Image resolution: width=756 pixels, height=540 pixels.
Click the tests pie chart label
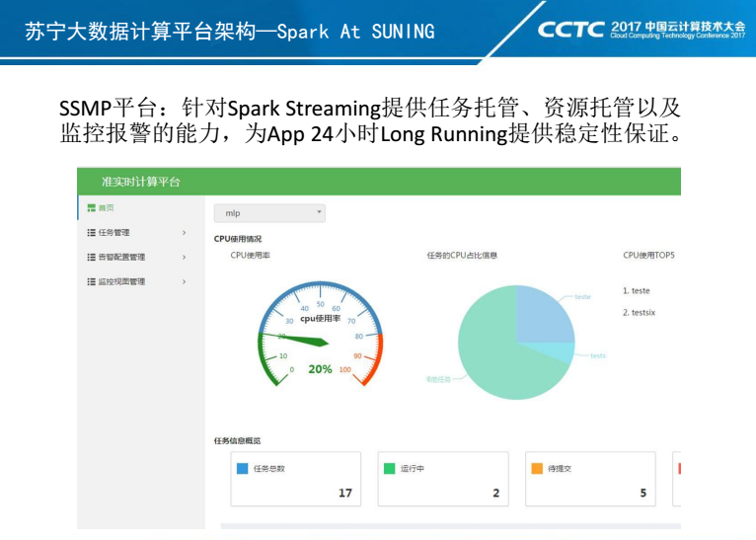coord(598,355)
